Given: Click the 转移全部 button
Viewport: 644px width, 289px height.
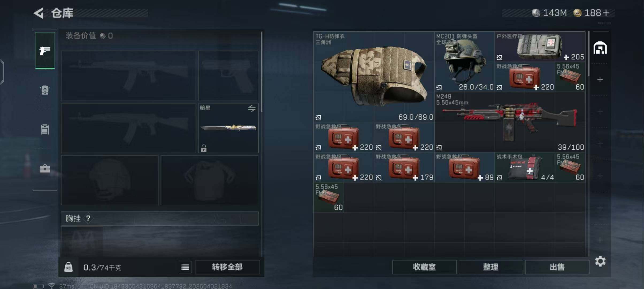Looking at the screenshot, I should 228,267.
